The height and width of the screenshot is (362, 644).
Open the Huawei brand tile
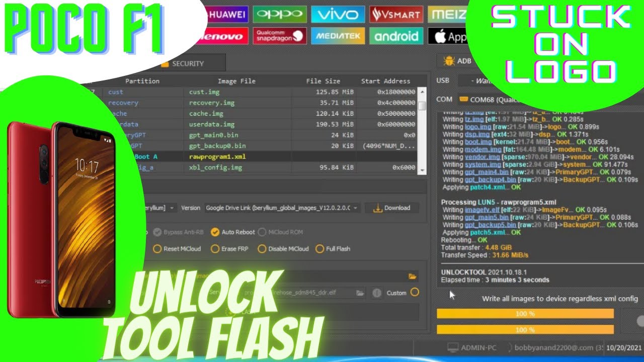[x=227, y=14]
